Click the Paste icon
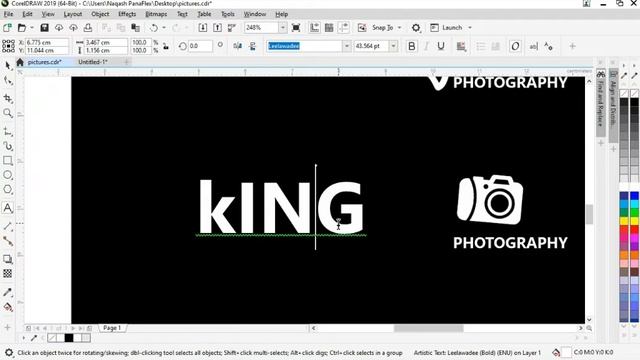The width and height of the screenshot is (640, 360). 136,28
